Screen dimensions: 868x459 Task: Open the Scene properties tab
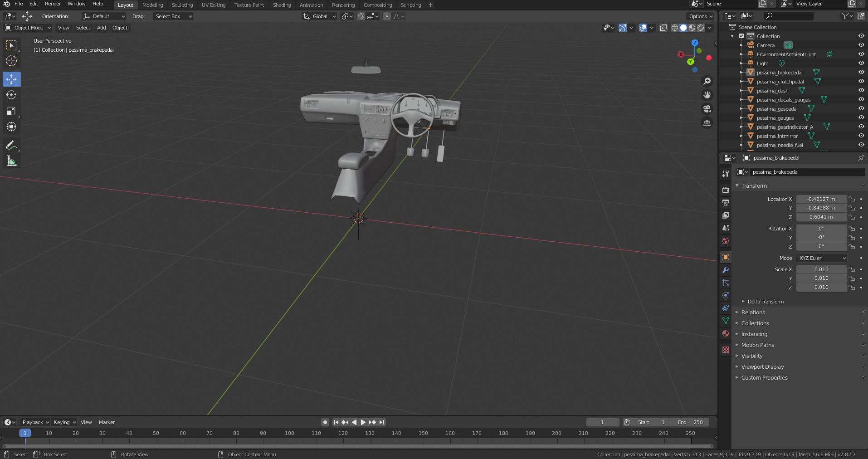pos(726,228)
